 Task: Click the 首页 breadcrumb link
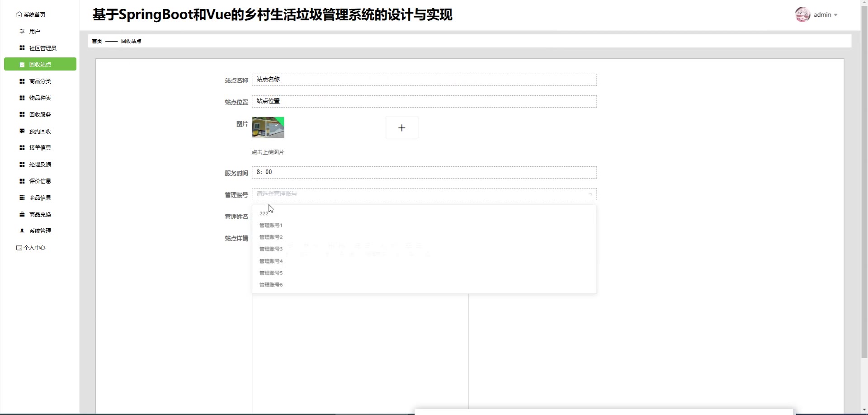[x=97, y=41]
